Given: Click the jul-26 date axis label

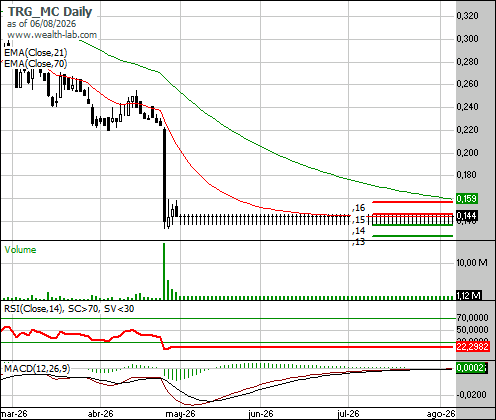Looking at the screenshot, I should click(348, 414).
